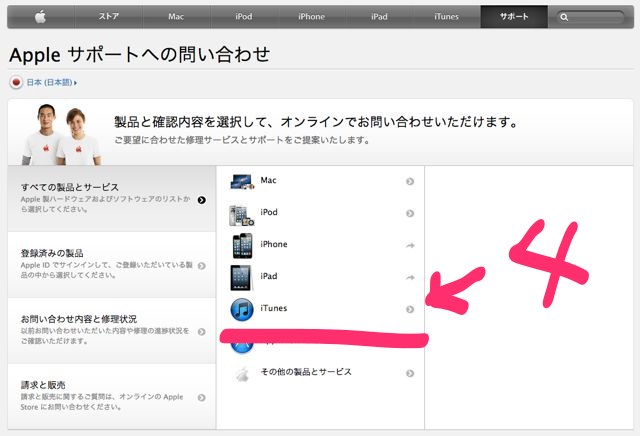Viewport: 640px width, 436px height.
Task: Click the gray Apple logo product icon
Action: pos(242,374)
